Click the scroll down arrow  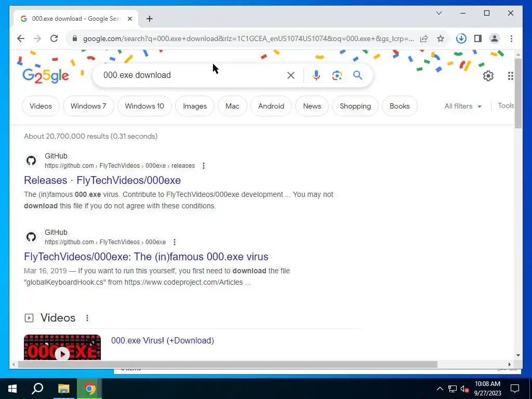pyautogui.click(x=518, y=355)
